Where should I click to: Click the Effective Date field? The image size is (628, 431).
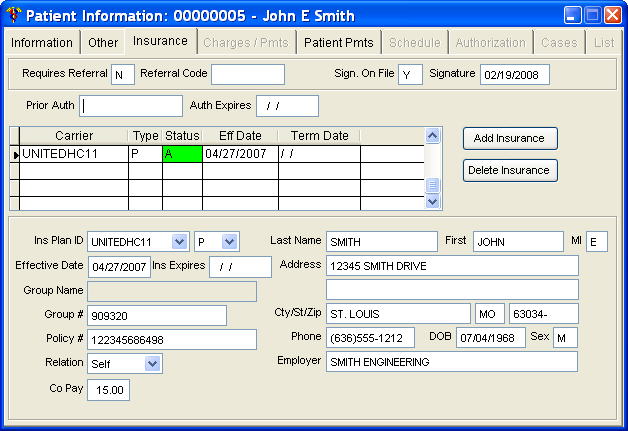point(119,267)
